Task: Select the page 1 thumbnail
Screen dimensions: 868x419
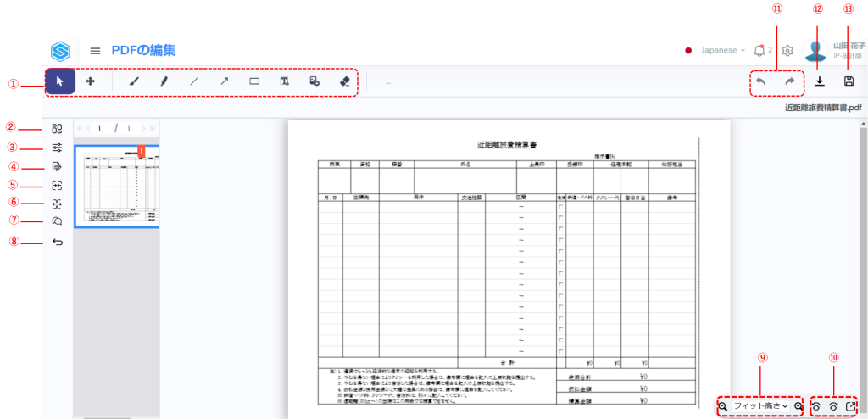Action: (117, 186)
